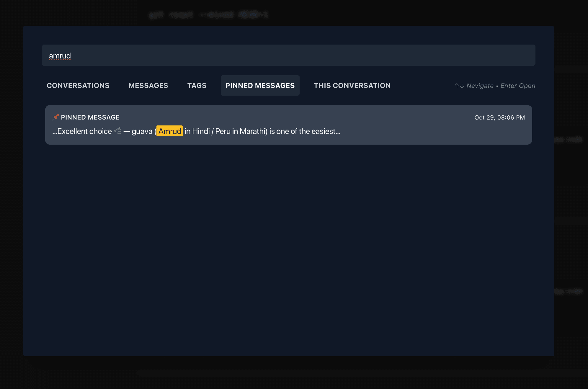Switch to the Messages tab
The height and width of the screenshot is (389, 588).
pyautogui.click(x=148, y=85)
